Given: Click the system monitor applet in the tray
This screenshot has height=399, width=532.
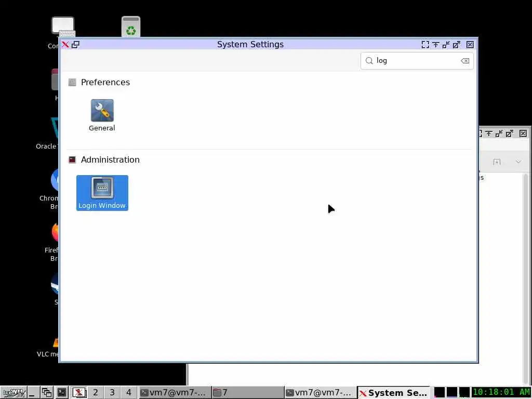Looking at the screenshot, I should [x=451, y=392].
